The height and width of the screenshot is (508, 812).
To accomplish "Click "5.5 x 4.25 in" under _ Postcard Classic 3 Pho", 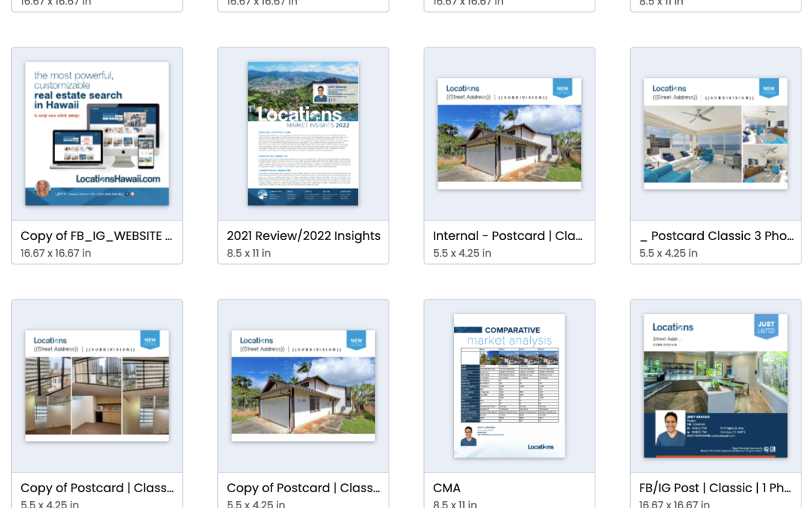I will 668,253.
